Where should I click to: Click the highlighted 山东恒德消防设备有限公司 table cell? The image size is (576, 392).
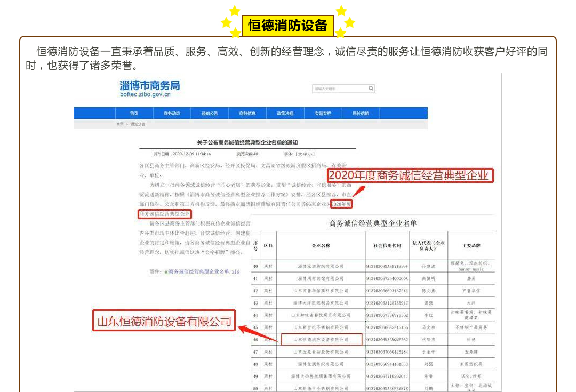pyautogui.click(x=321, y=339)
